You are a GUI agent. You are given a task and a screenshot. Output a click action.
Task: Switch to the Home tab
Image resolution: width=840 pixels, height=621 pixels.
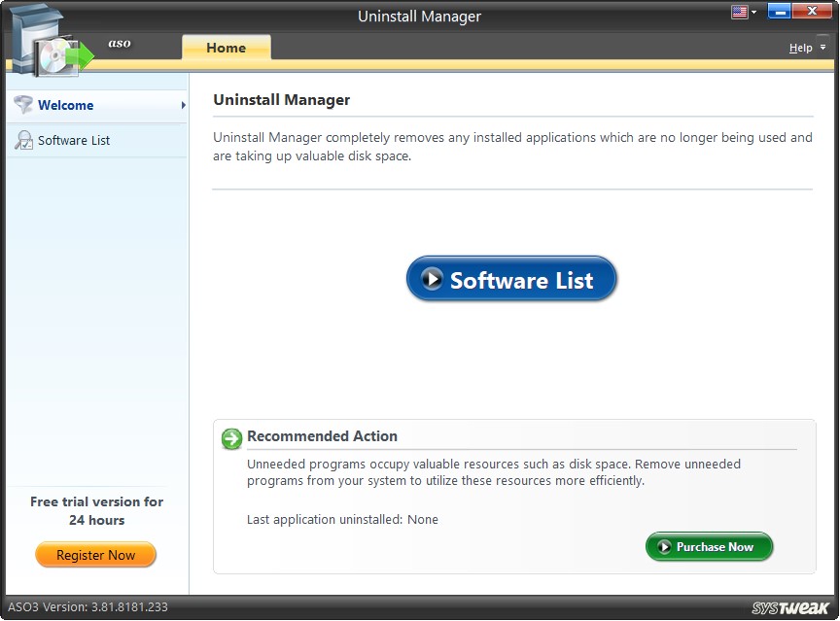pyautogui.click(x=226, y=47)
